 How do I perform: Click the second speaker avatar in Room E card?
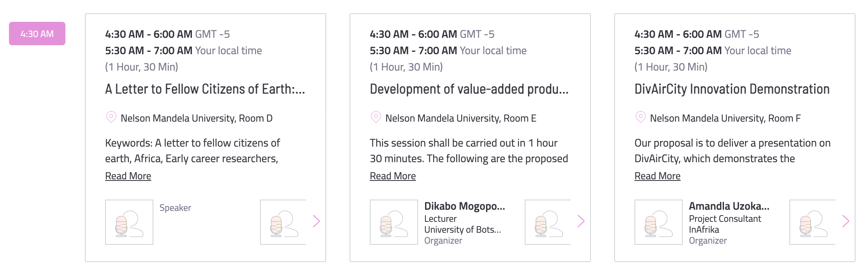[x=548, y=222]
